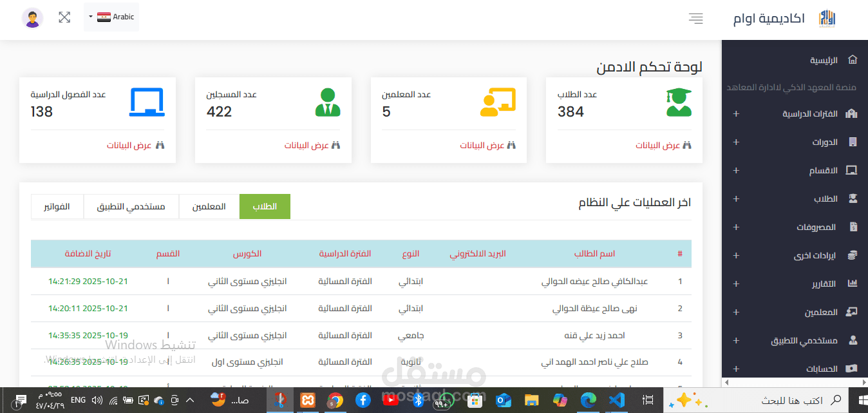The image size is (868, 413).
Task: Switch to the مستخدمي التطبيق tab
Action: coord(131,207)
